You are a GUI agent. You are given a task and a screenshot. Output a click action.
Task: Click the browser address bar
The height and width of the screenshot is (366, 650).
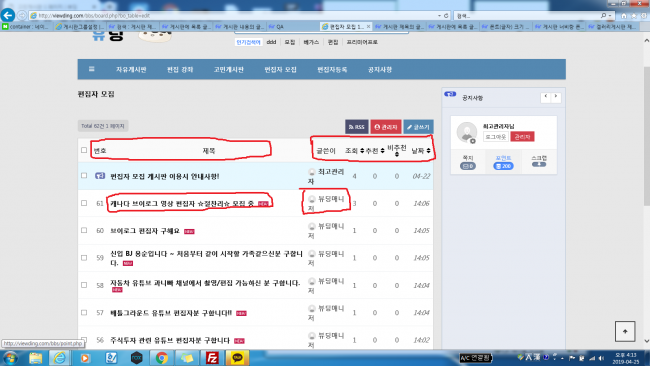point(236,16)
